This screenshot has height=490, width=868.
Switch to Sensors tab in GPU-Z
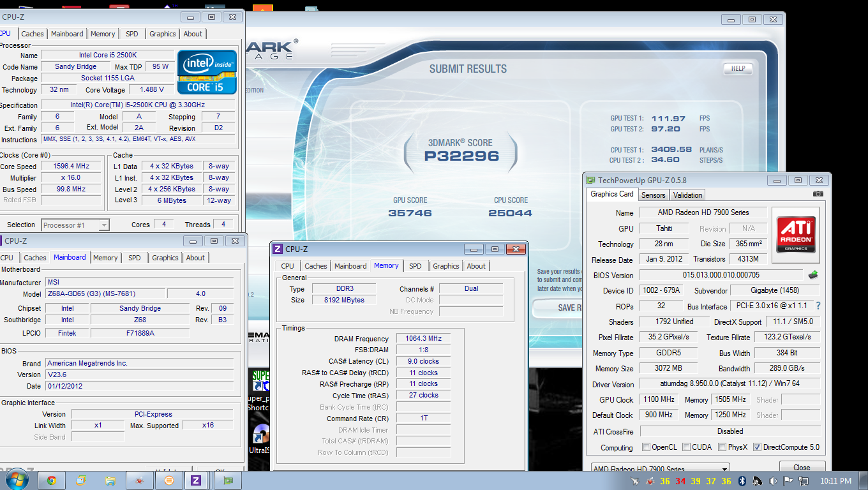point(653,195)
